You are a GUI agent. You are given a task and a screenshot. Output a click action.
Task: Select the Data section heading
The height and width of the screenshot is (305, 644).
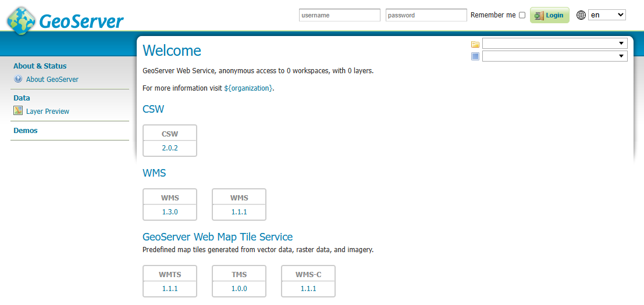22,98
